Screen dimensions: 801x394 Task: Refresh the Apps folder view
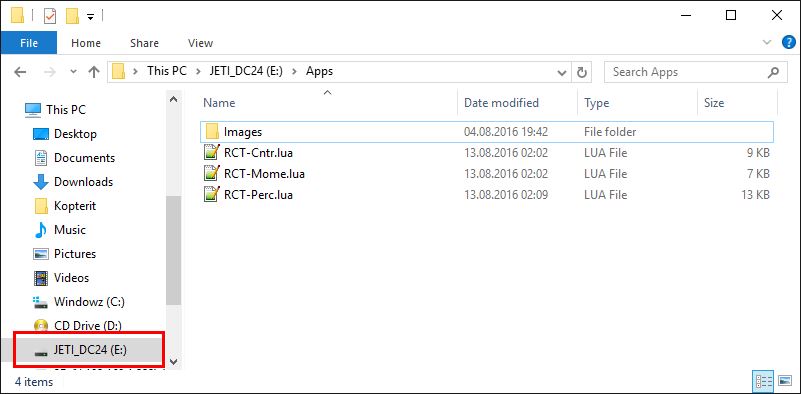(x=581, y=72)
